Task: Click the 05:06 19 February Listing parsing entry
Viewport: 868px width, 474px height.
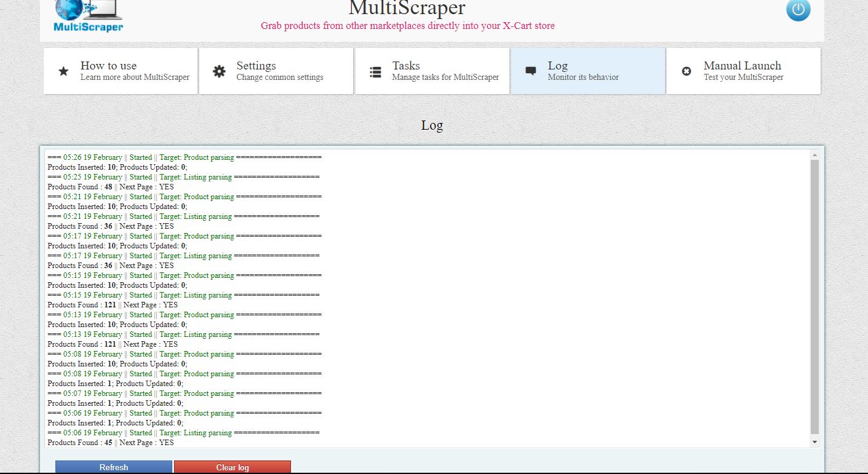Action: tap(183, 433)
